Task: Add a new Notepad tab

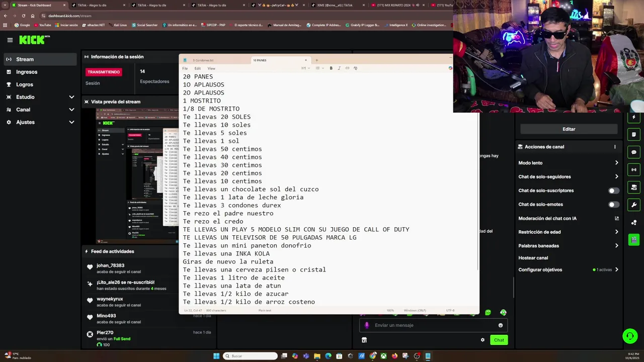Action: click(316, 60)
